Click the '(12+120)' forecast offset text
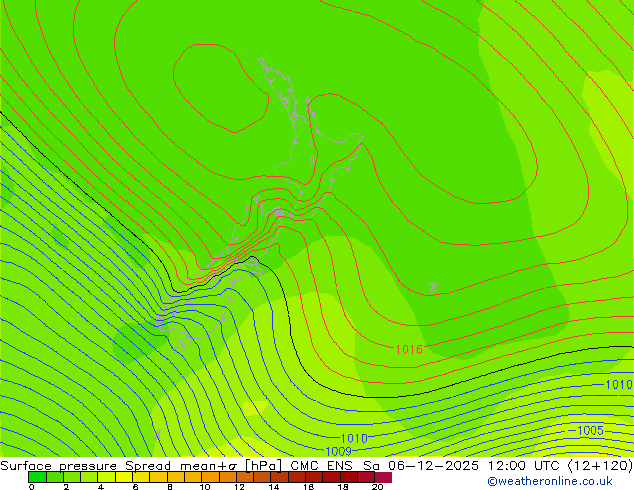Image resolution: width=634 pixels, height=490 pixels. click(600, 466)
